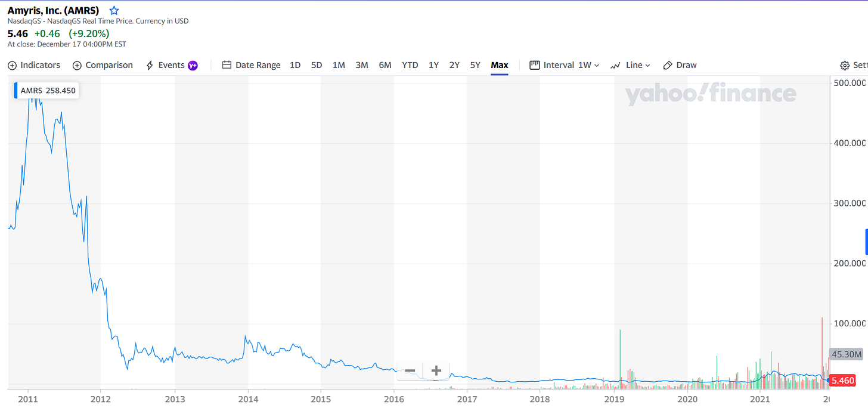868x411 pixels.
Task: Zoom in chart with plus button
Action: click(x=436, y=370)
